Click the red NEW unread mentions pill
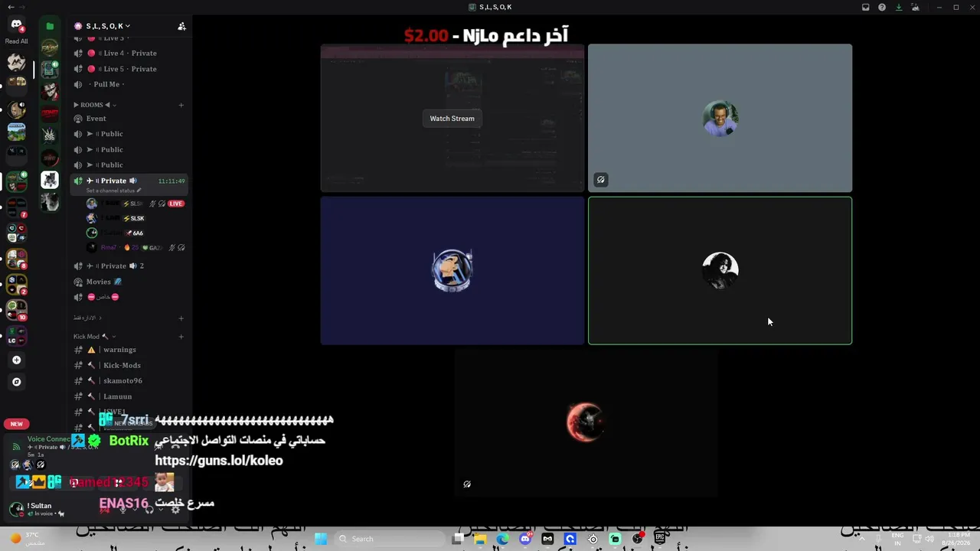 [x=16, y=424]
